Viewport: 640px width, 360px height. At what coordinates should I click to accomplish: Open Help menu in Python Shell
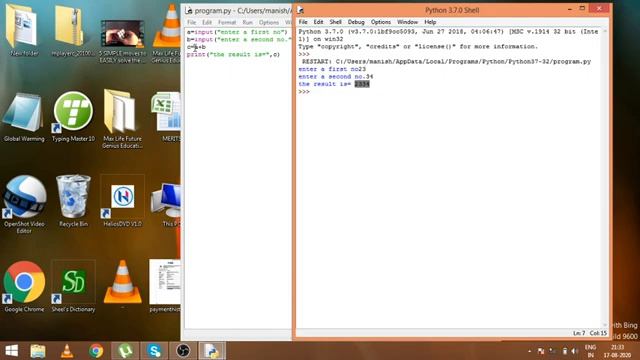pyautogui.click(x=430, y=22)
